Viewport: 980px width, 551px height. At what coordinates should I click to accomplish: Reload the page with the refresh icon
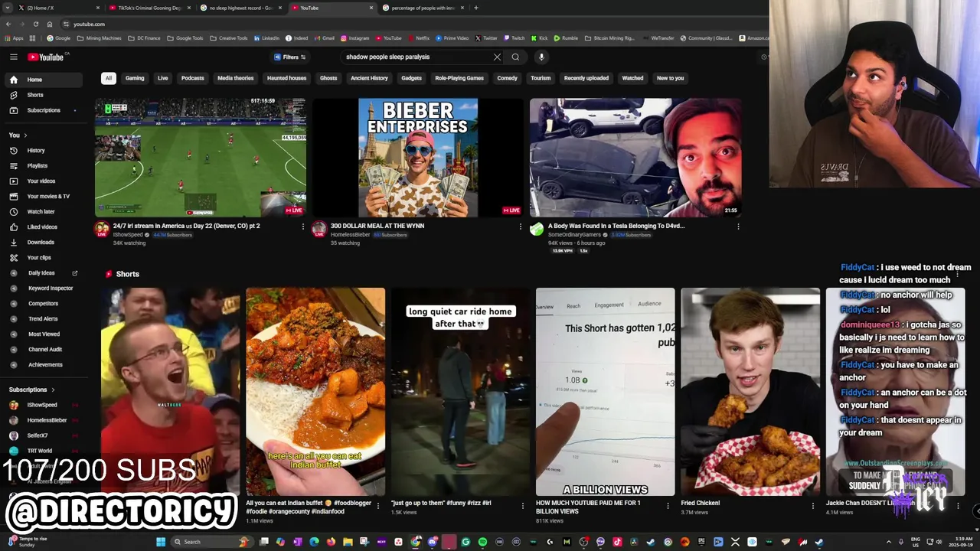click(35, 24)
